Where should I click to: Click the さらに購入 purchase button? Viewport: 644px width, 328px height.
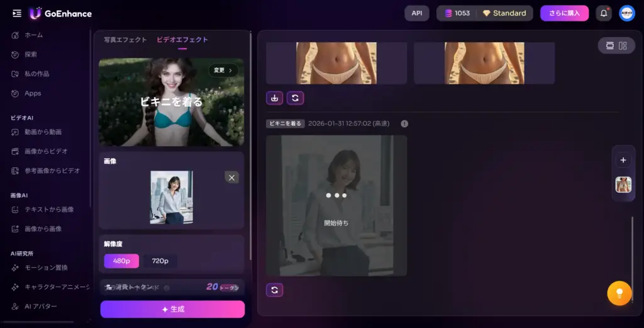[564, 13]
